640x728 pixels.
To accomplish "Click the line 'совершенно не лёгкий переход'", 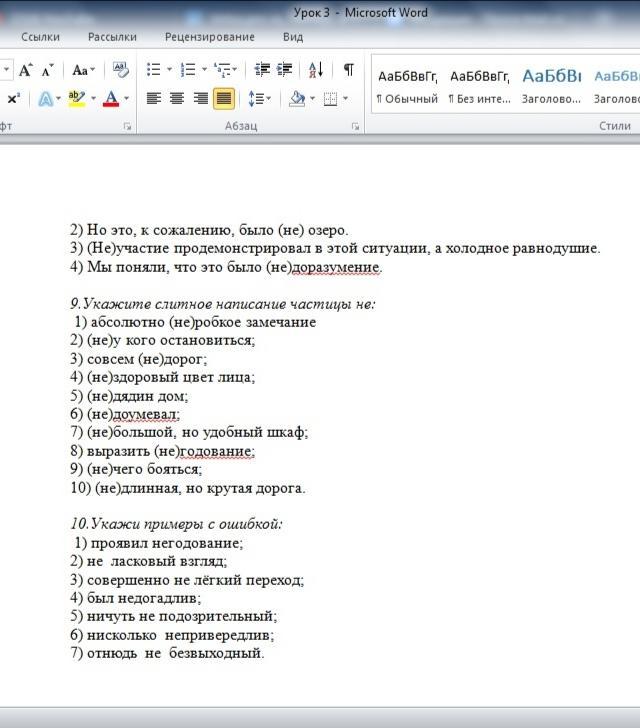I will pos(196,580).
